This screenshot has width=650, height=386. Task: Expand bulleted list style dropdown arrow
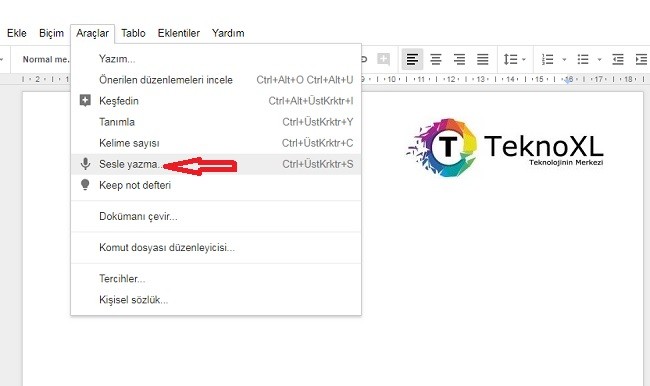pos(599,60)
